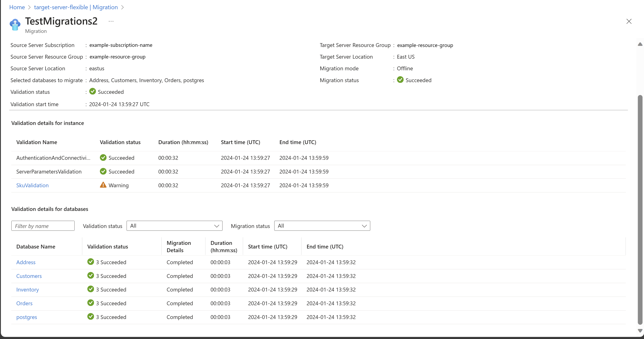Viewport: 644px width, 339px height.
Task: Open target-server-flexible | Migration breadcrumb
Action: [76, 7]
